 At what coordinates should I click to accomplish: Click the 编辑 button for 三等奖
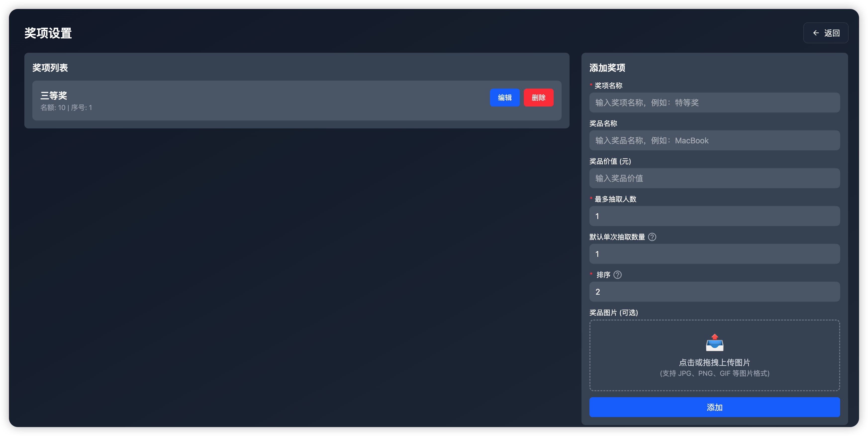coord(504,98)
